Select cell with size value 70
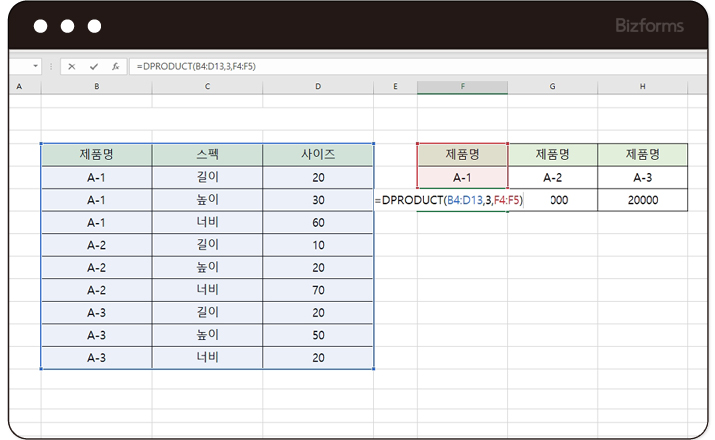The width and height of the screenshot is (715, 440). [x=318, y=291]
